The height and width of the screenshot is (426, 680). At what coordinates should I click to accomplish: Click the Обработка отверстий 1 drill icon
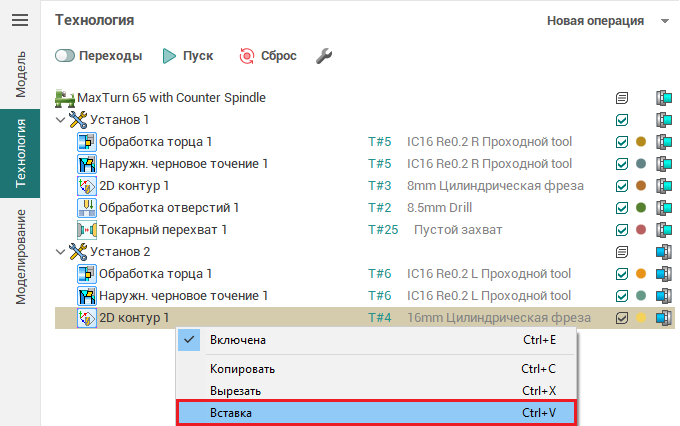pyautogui.click(x=87, y=208)
